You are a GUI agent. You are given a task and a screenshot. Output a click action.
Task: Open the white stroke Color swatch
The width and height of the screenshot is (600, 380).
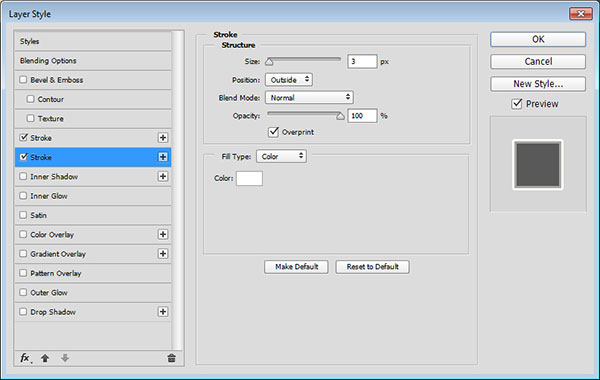click(x=249, y=178)
